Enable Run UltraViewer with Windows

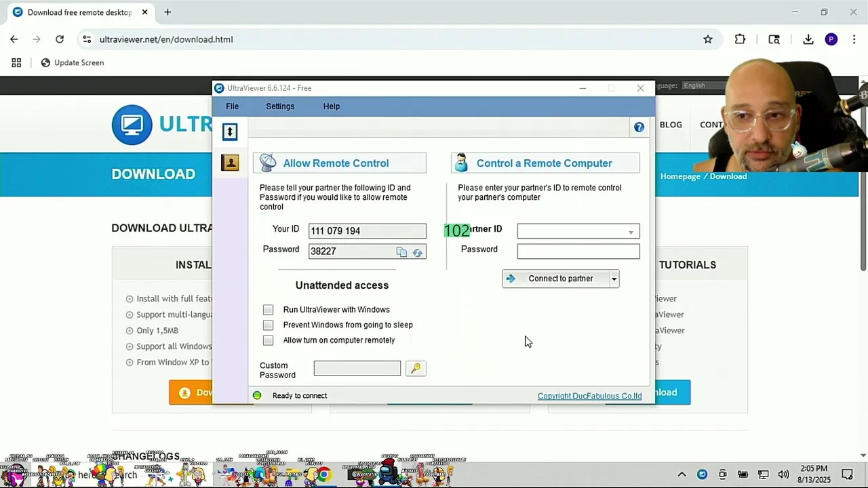click(268, 310)
